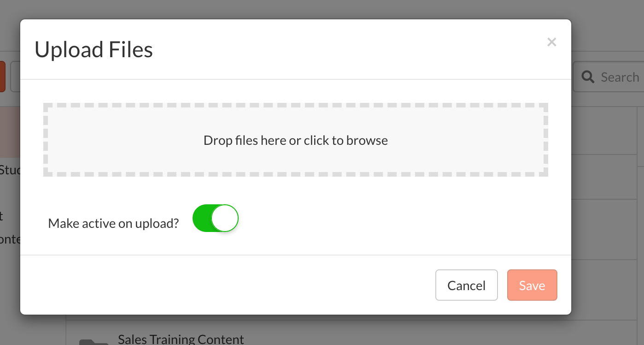The image size is (644, 345).
Task: Open the sidebar item starting with Stud
Action: [10, 170]
